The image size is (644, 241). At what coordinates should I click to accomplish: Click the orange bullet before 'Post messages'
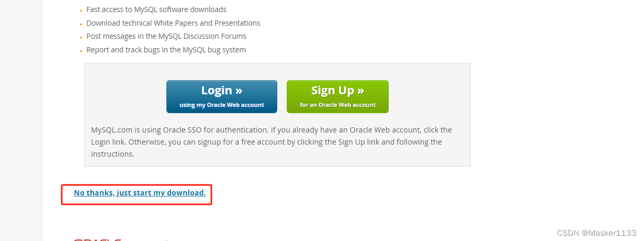tap(81, 37)
